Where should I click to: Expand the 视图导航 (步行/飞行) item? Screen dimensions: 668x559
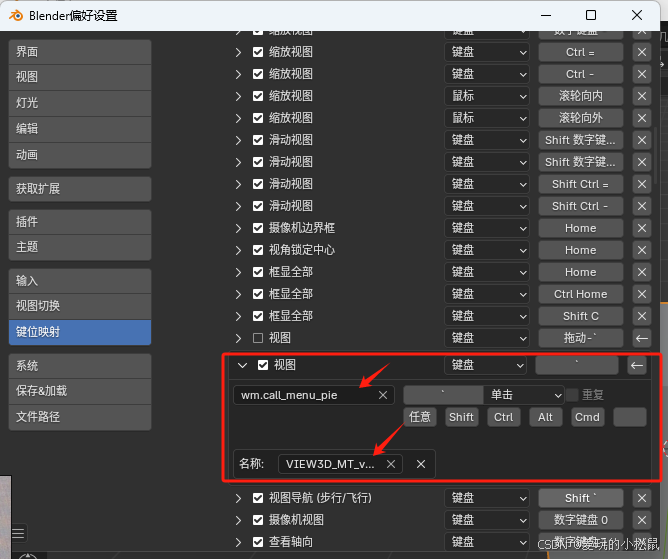(238, 498)
